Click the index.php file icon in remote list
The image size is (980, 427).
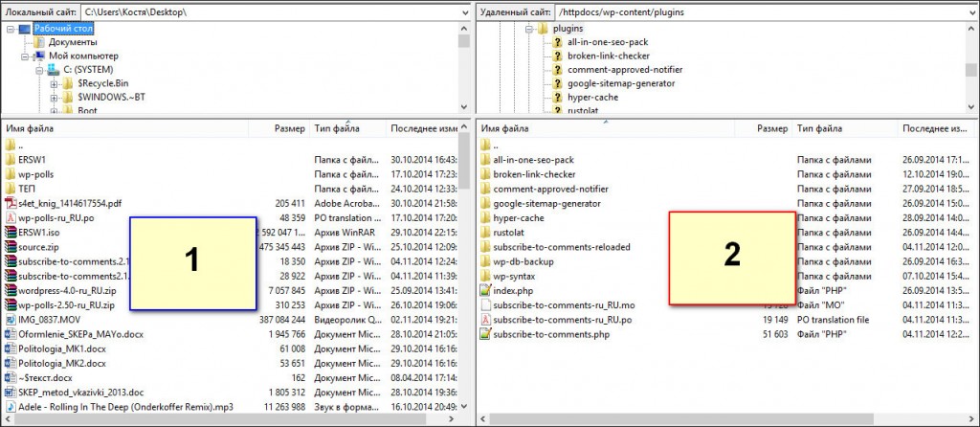click(x=485, y=290)
